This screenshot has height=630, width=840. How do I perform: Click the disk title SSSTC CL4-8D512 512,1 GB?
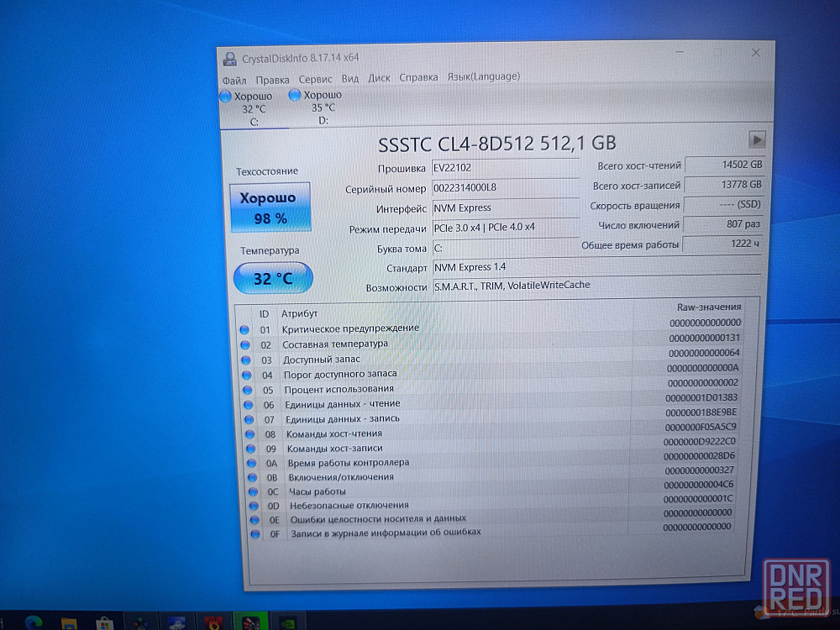tap(497, 144)
